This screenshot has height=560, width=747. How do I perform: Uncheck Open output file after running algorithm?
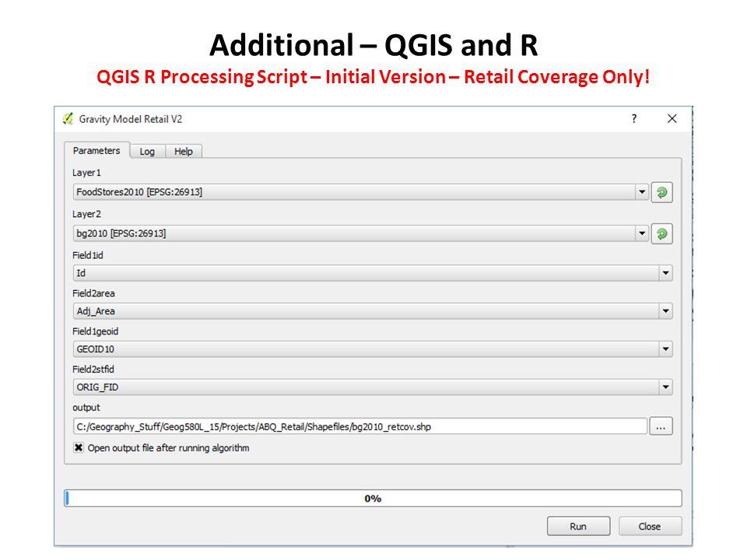point(79,448)
